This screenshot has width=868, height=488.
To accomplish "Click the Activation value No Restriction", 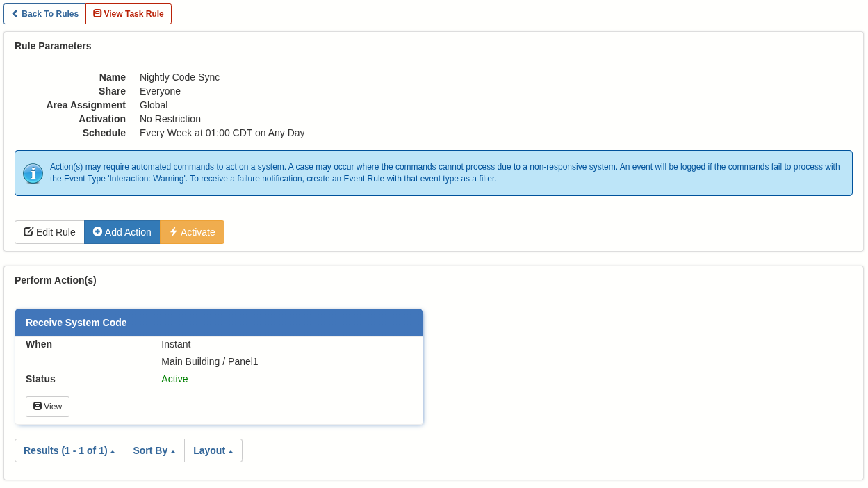I will point(170,119).
